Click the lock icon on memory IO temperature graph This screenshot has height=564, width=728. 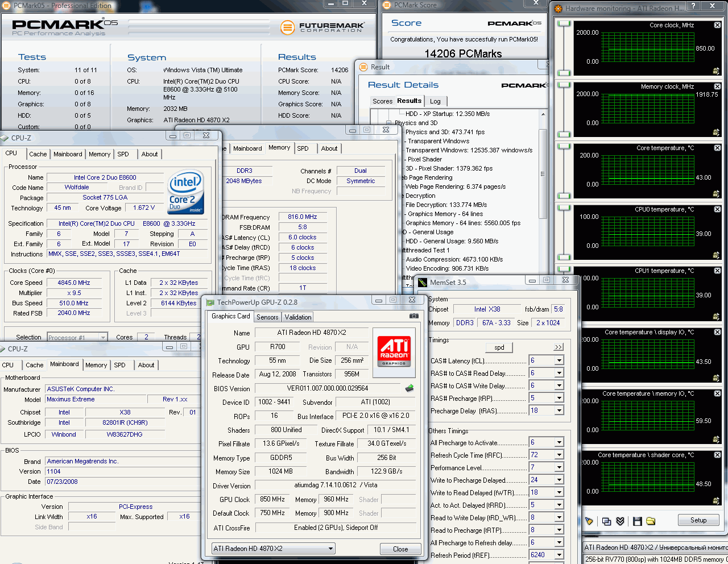click(x=717, y=439)
